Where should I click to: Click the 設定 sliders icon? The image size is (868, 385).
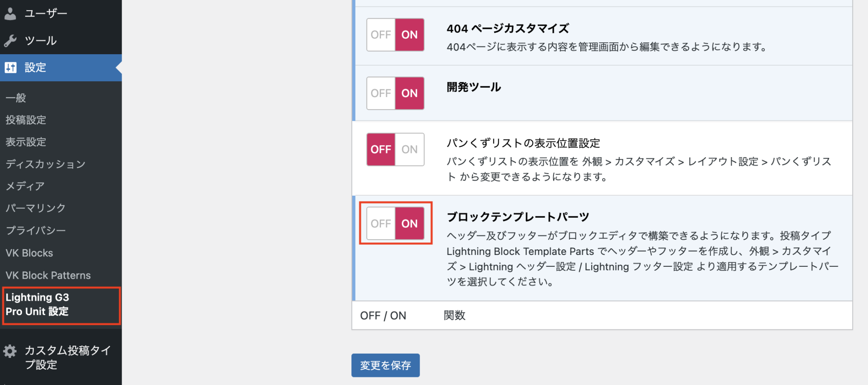[11, 67]
